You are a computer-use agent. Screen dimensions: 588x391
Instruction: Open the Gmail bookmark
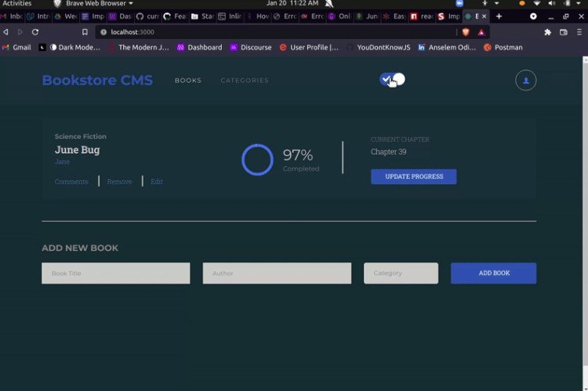pos(17,47)
